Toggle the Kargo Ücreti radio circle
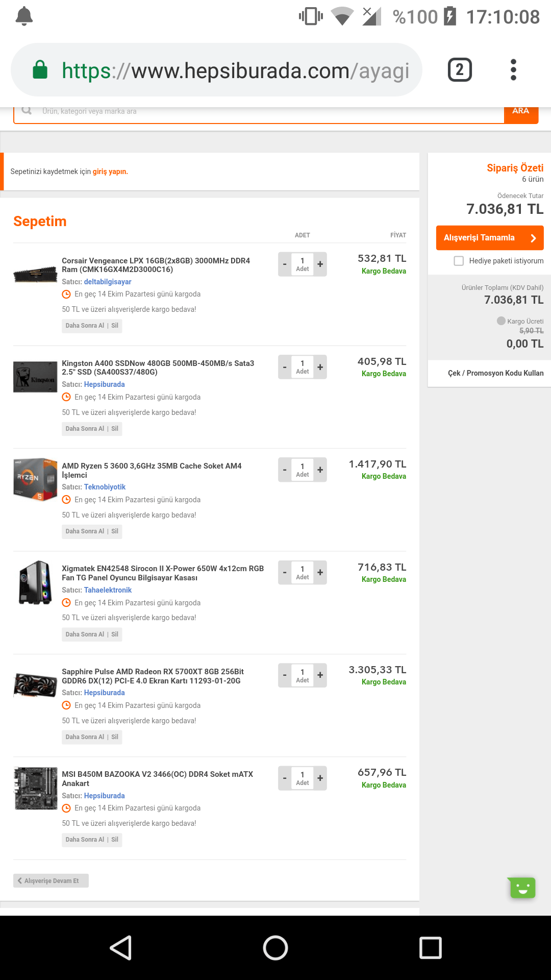This screenshot has height=980, width=551. pos(501,321)
